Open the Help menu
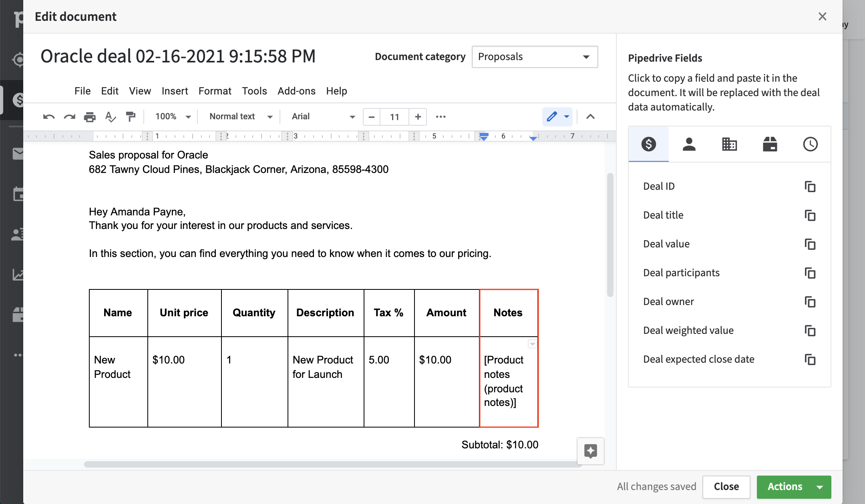Screen dimensions: 865x504 (x=336, y=91)
